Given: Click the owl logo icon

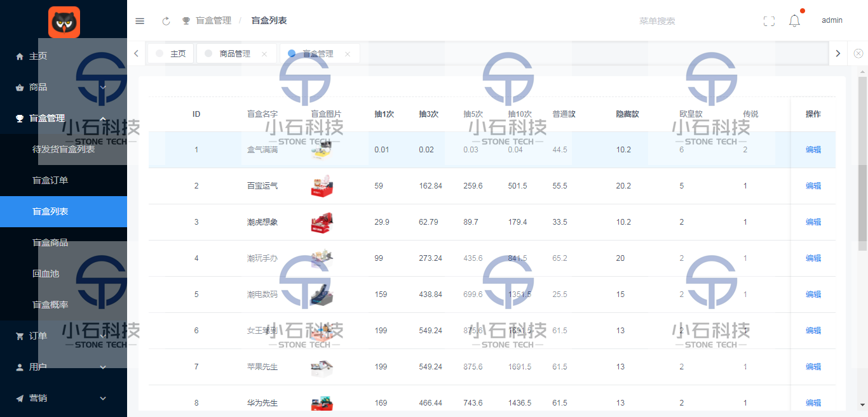Looking at the screenshot, I should pyautogui.click(x=64, y=22).
